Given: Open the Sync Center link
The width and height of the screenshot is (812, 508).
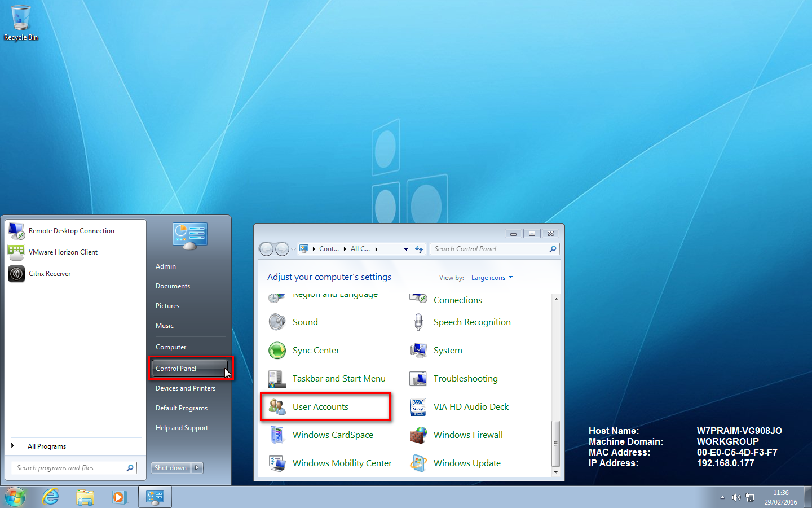Looking at the screenshot, I should pyautogui.click(x=316, y=351).
